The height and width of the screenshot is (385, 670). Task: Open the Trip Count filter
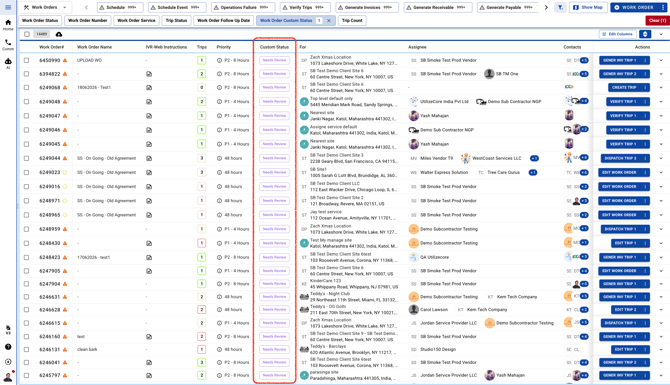pyautogui.click(x=352, y=21)
